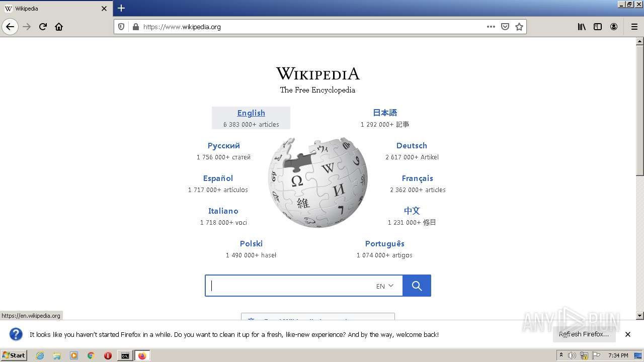644x362 pixels.
Task: Switch to Firefox taskbar button
Action: coord(142,355)
